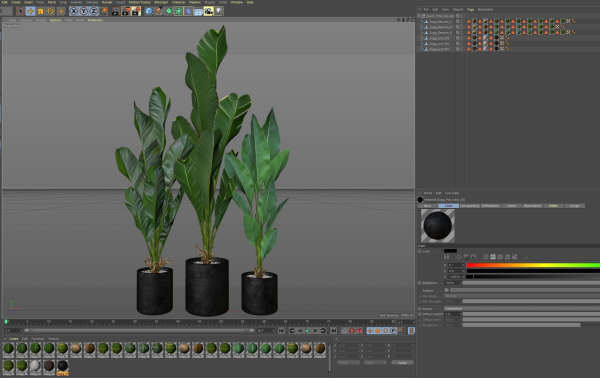Screen dimensions: 600x378
Task: Click the Apply button in coordinates panel
Action: pyautogui.click(x=402, y=362)
